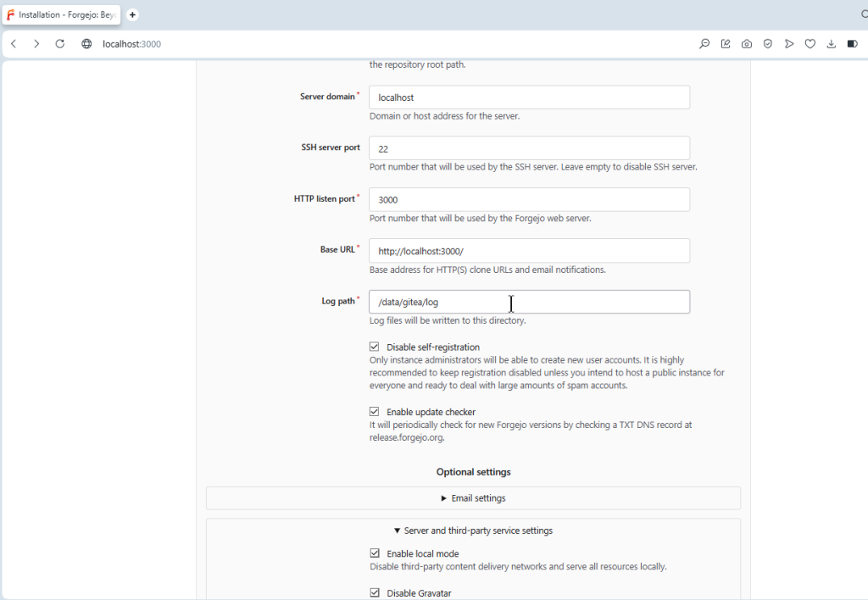This screenshot has width=868, height=600.
Task: Click the paper-plane send icon
Action: tap(789, 44)
